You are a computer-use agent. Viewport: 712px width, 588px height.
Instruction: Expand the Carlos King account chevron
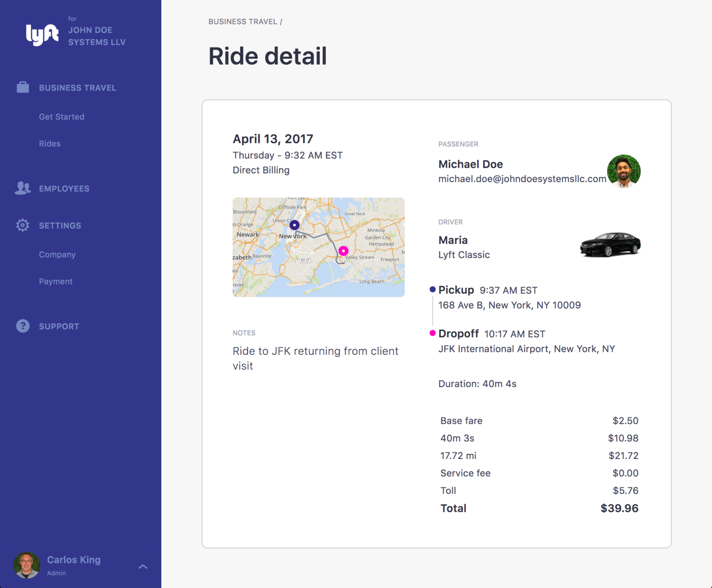pos(143,567)
